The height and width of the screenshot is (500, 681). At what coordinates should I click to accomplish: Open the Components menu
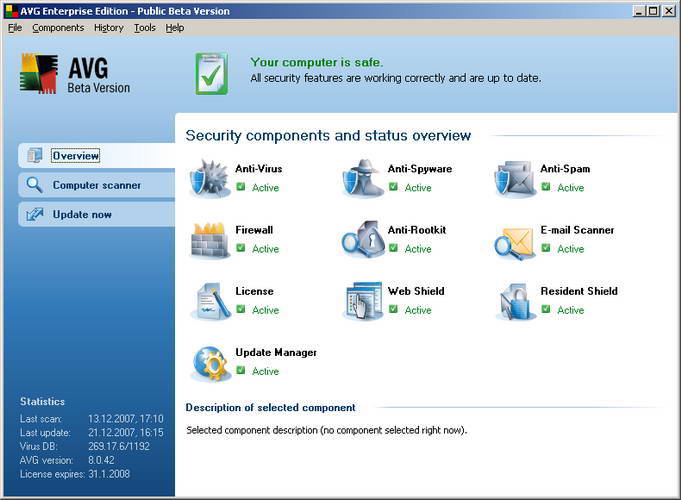(x=58, y=28)
